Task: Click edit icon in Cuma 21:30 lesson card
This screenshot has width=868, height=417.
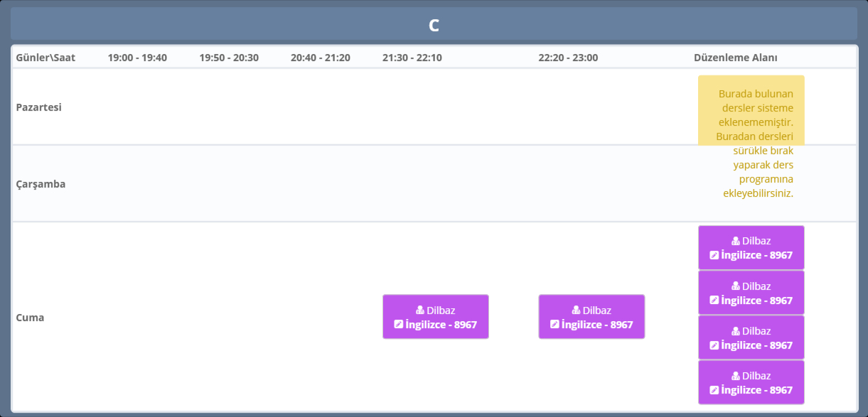Action: tap(399, 325)
